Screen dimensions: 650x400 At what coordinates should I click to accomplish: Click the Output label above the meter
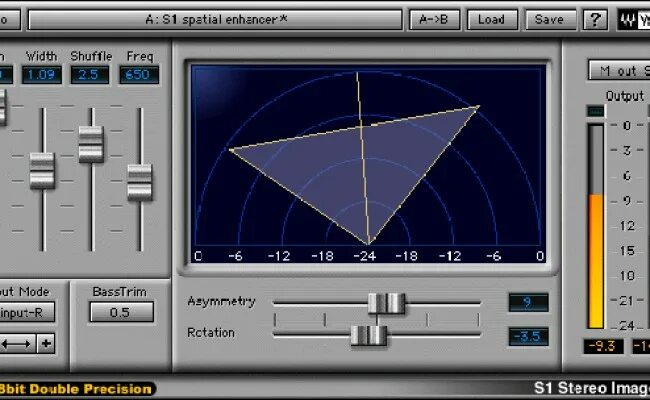[x=625, y=96]
